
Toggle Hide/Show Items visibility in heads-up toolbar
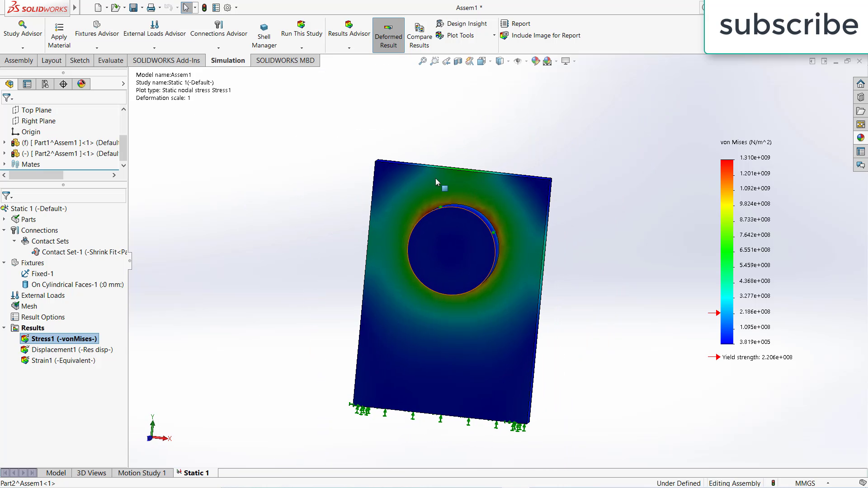[x=519, y=61]
